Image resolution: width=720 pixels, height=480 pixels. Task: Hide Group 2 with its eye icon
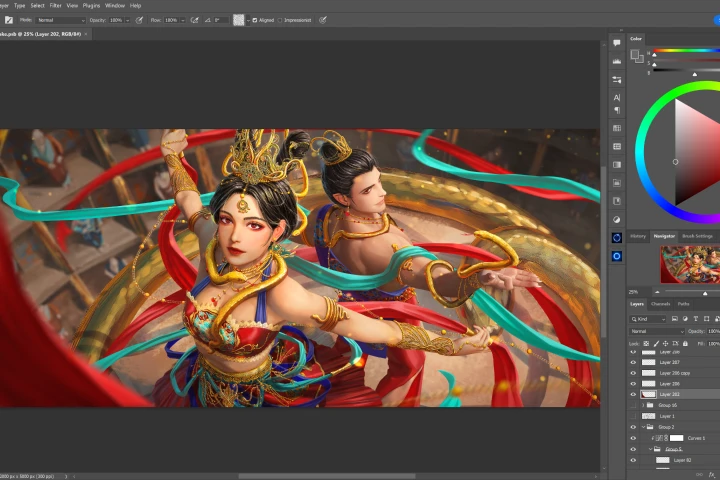(x=633, y=427)
